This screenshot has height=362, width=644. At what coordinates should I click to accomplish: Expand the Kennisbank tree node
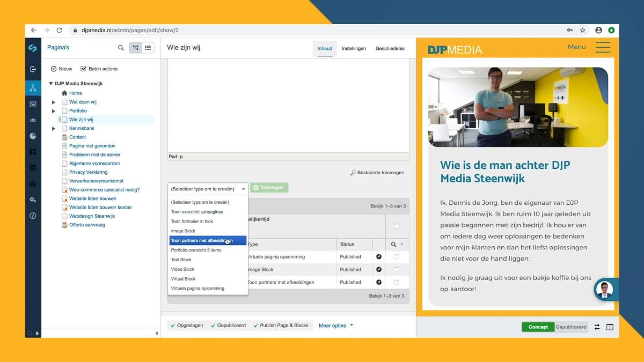(54, 129)
